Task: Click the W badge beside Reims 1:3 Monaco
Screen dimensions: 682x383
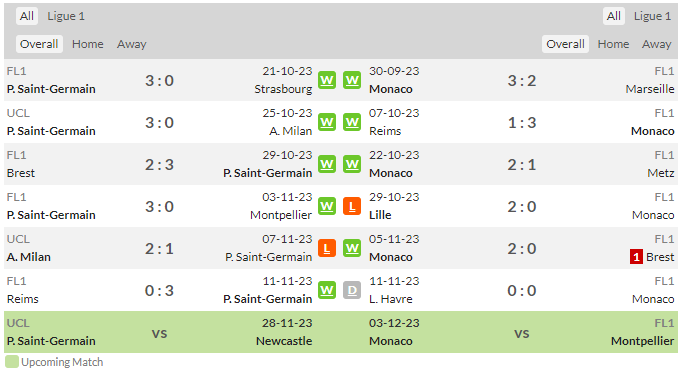Action: (352, 122)
